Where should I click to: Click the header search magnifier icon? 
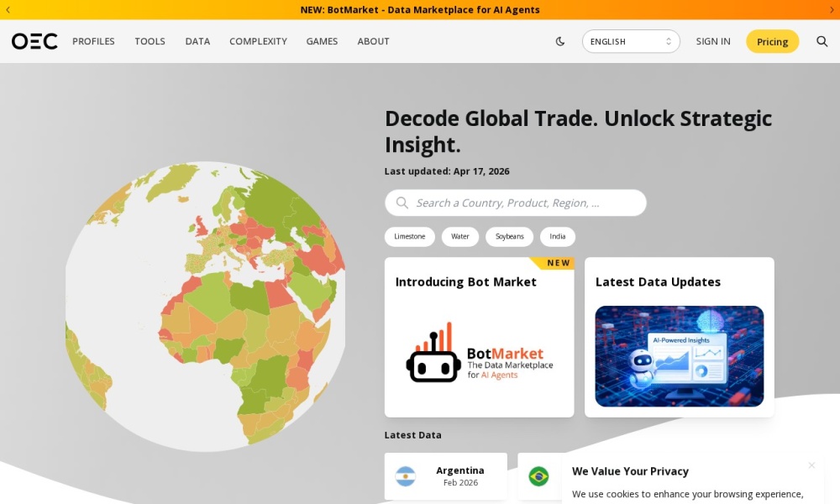click(x=822, y=41)
